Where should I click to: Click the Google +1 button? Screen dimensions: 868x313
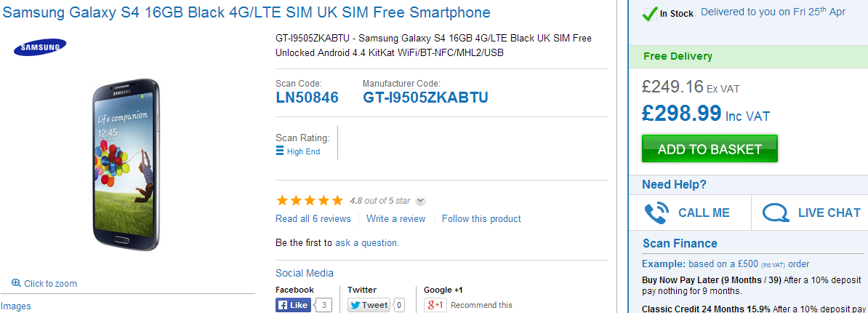[435, 305]
